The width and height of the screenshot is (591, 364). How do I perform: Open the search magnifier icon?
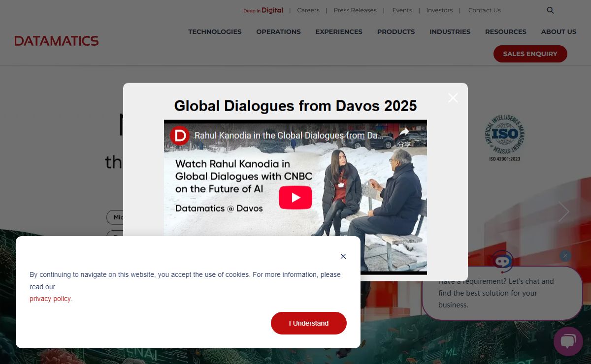[550, 10]
